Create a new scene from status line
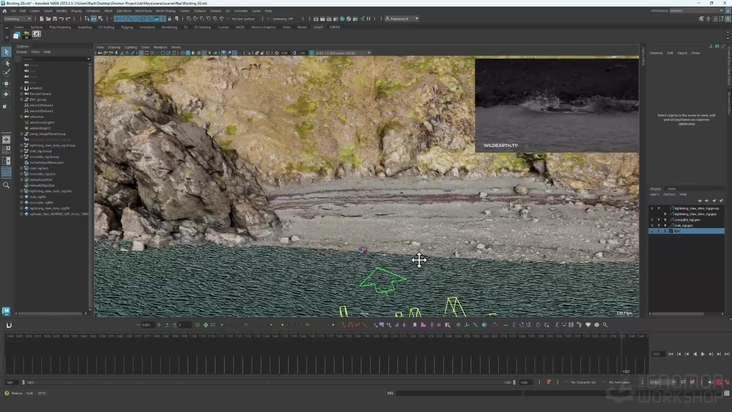 [42, 19]
